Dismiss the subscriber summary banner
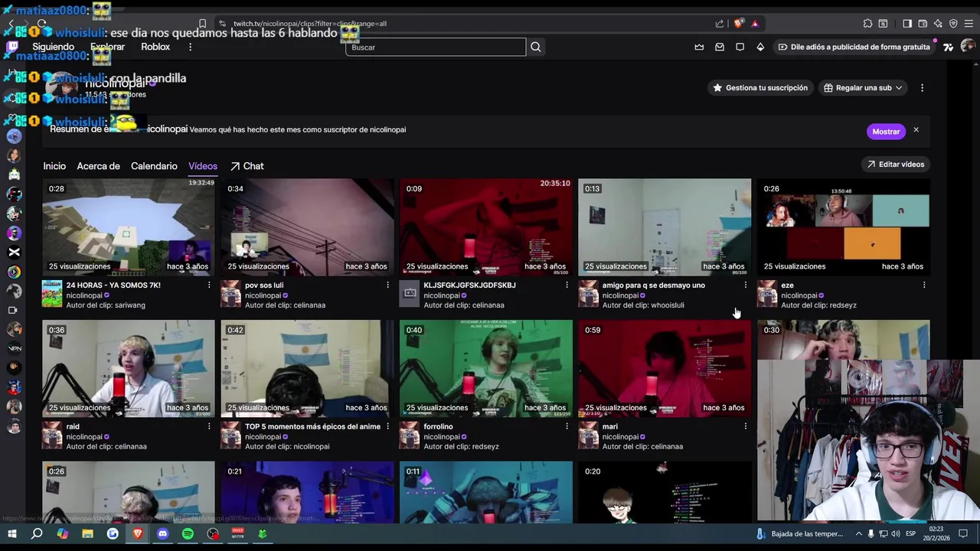Viewport: 980px width, 551px height. (x=916, y=130)
